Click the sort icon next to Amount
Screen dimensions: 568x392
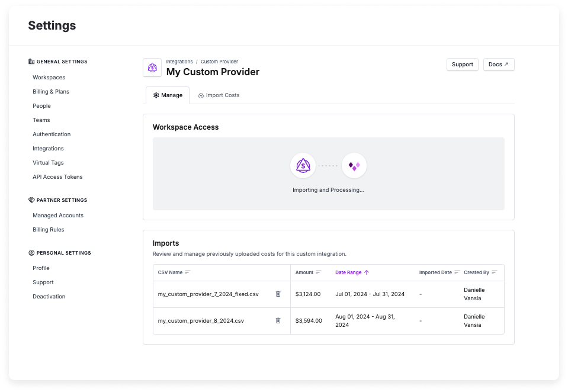[319, 272]
